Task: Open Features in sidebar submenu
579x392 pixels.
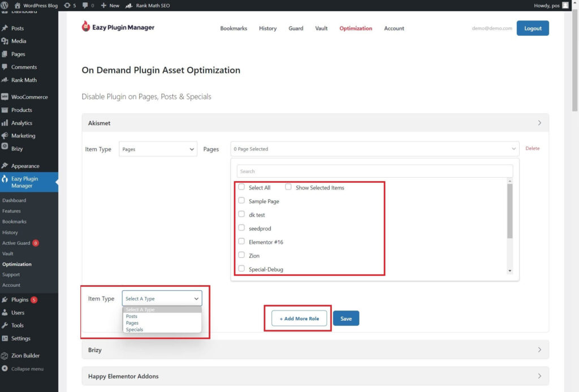Action: coord(11,211)
